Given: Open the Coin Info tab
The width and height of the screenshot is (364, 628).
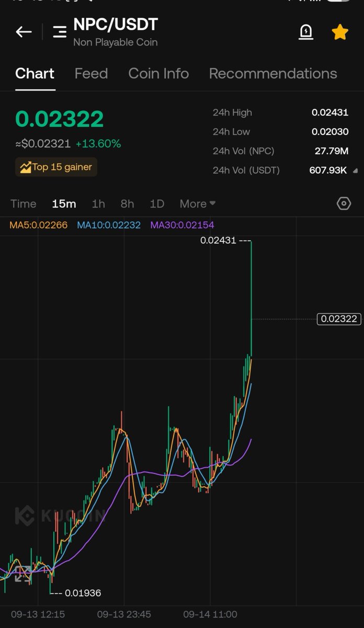Looking at the screenshot, I should tap(158, 73).
